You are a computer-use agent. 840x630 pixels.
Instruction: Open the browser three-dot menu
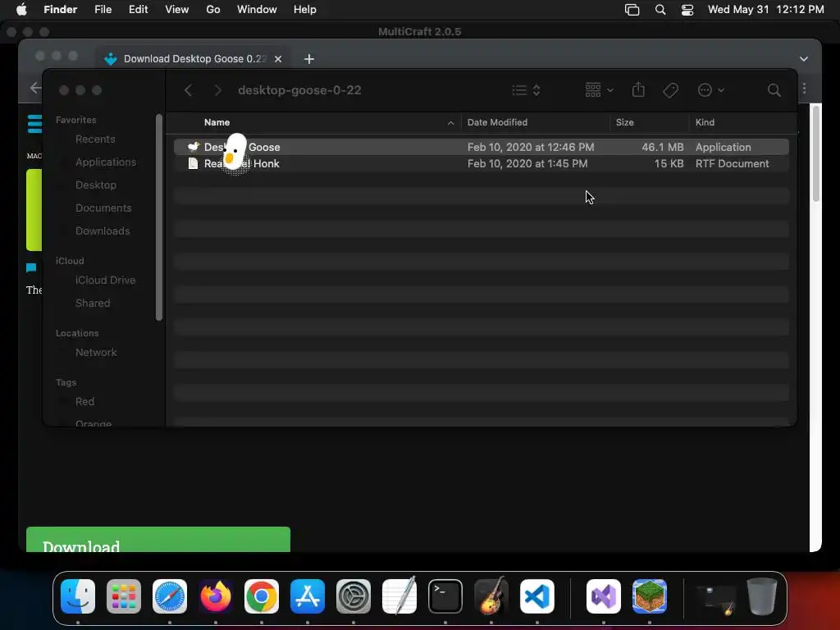804,89
